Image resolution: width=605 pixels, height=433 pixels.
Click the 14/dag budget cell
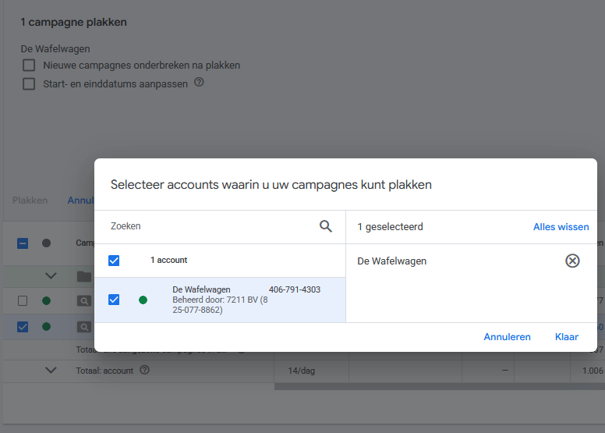(301, 371)
